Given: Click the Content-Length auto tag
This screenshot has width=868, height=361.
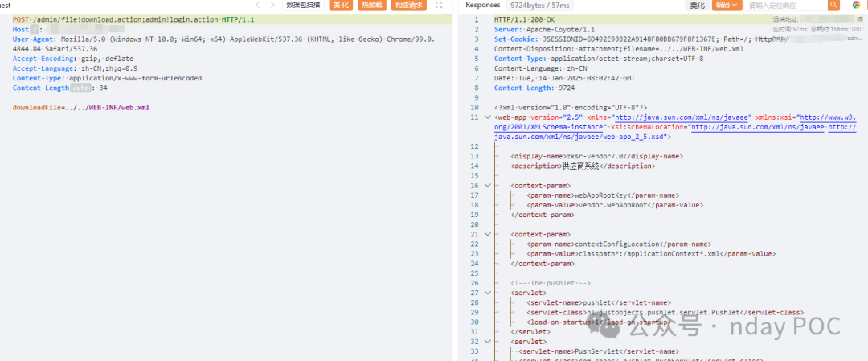Looking at the screenshot, I should pos(80,88).
